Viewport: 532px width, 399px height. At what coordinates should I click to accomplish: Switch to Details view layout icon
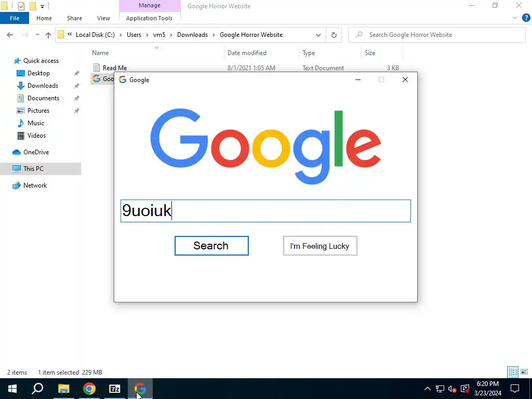(513, 372)
